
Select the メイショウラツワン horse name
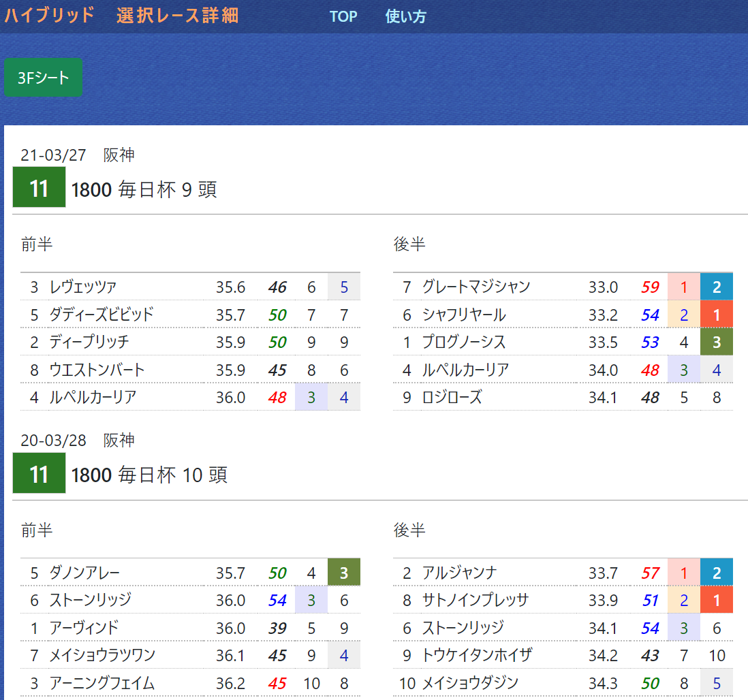click(x=103, y=655)
